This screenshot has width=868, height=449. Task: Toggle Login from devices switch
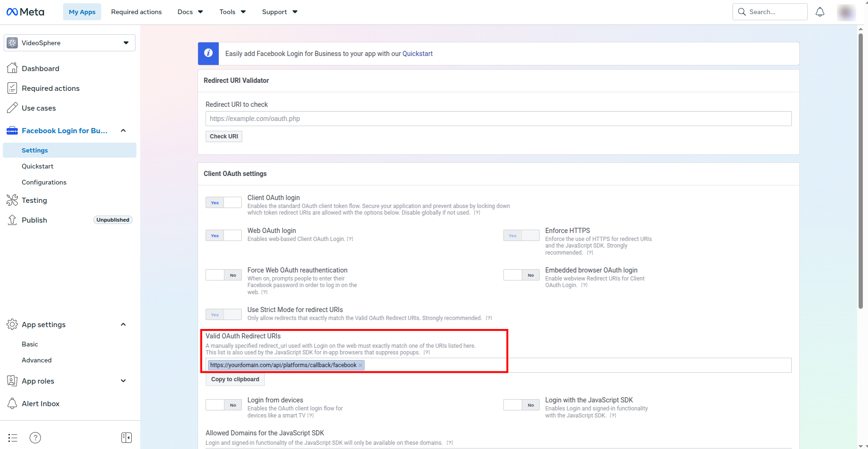click(223, 405)
